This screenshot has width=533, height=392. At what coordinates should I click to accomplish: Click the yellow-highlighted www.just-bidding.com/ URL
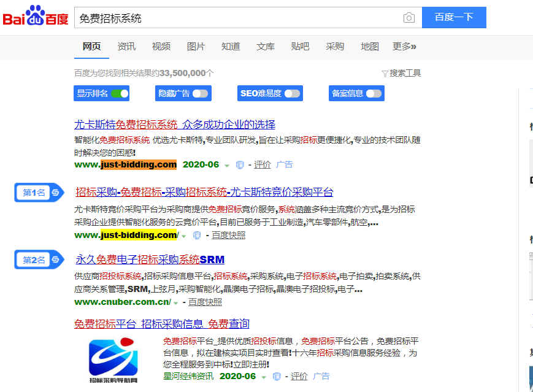(127, 236)
